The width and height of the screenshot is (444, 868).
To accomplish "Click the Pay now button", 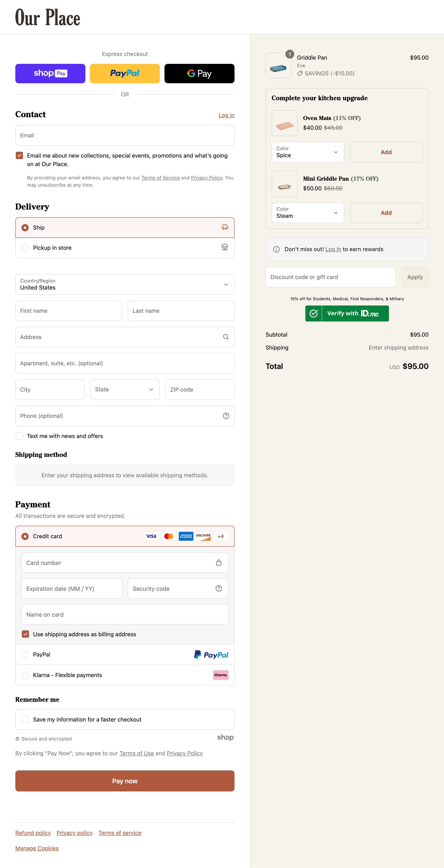I will [125, 781].
